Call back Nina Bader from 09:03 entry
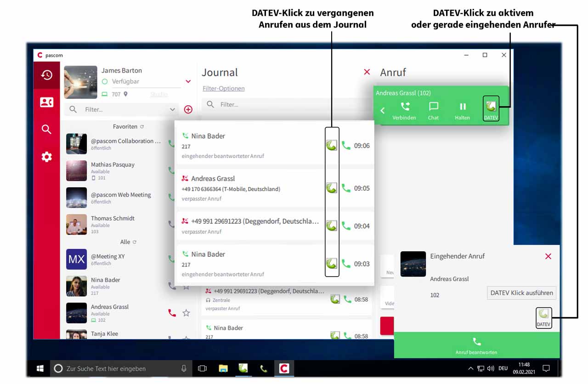588x384 pixels. tap(345, 264)
